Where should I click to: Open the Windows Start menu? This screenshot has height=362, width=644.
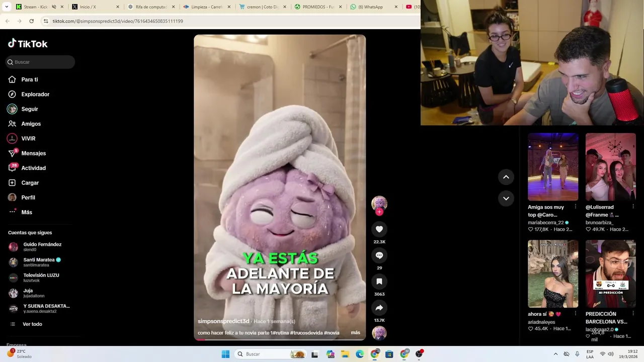click(225, 354)
